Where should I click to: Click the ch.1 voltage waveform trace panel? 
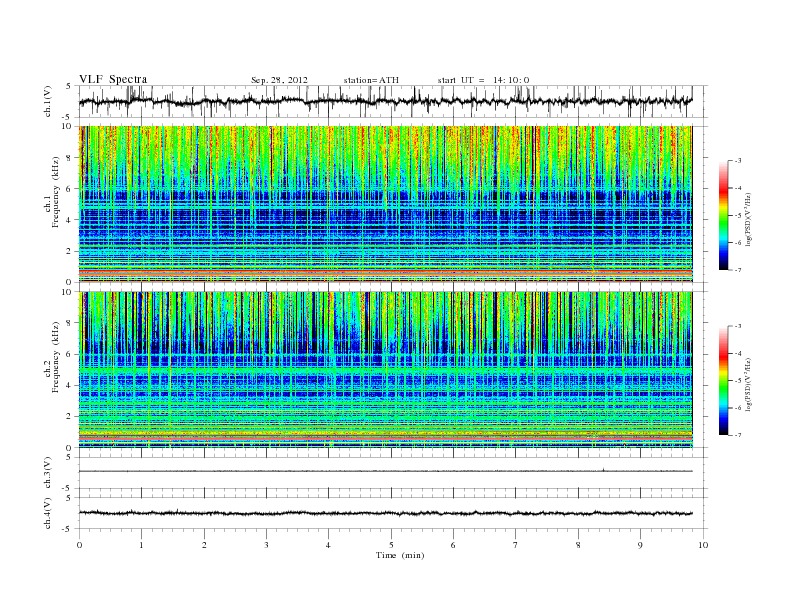pyautogui.click(x=393, y=101)
